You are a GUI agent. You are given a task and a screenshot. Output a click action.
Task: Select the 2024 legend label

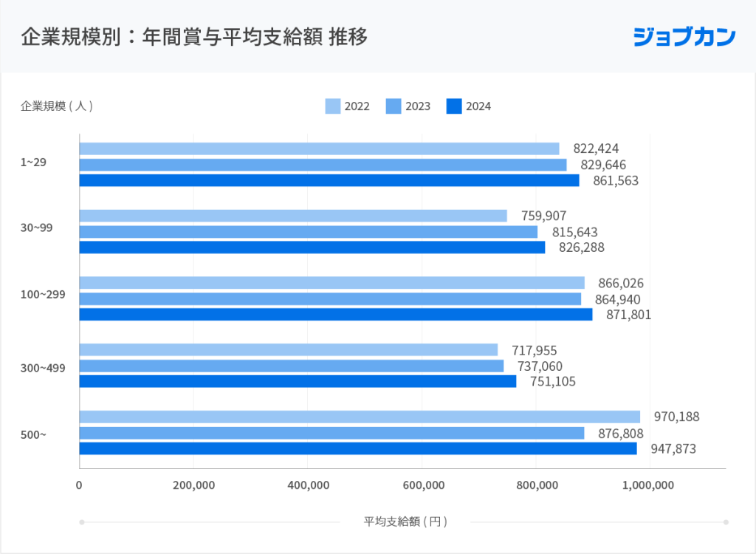[478, 106]
